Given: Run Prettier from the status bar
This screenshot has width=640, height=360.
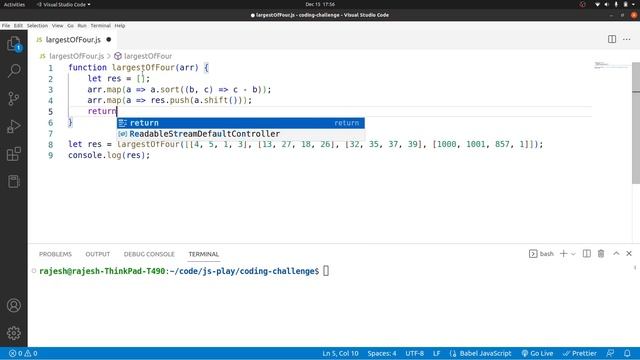Looking at the screenshot, I should tap(580, 353).
